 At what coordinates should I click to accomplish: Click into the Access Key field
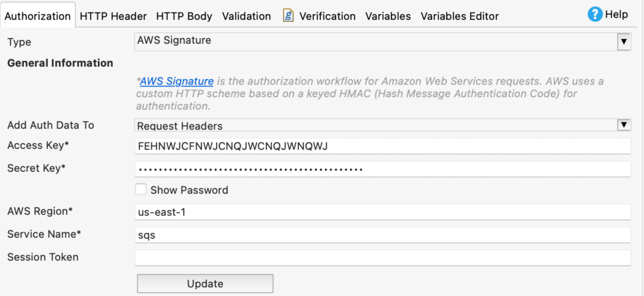point(382,146)
